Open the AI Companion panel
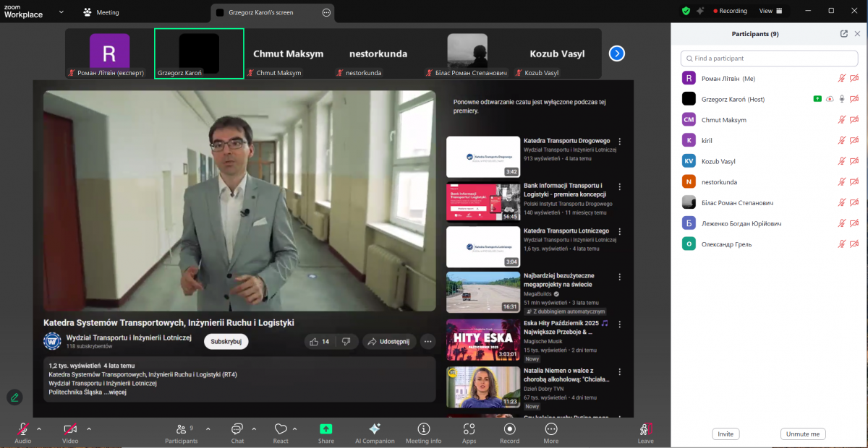Screen dimensions: 868x448 [375, 429]
